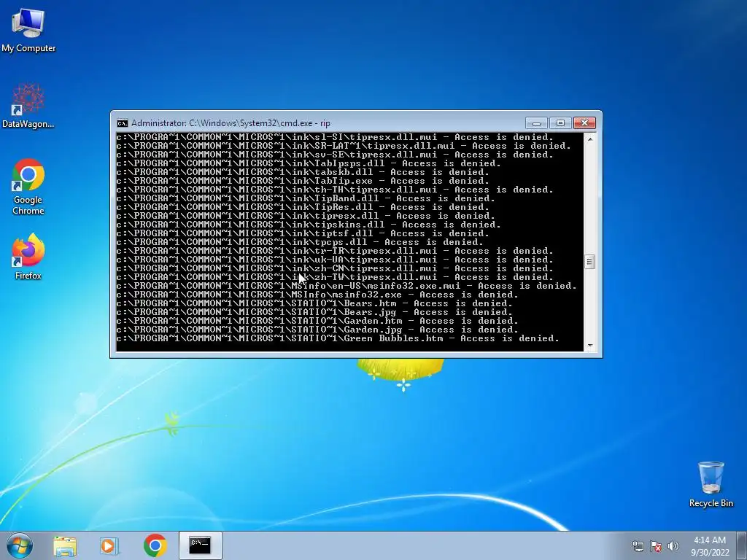This screenshot has height=560, width=747.
Task: Click the line with TipRes.dll
Action: pyautogui.click(x=303, y=207)
